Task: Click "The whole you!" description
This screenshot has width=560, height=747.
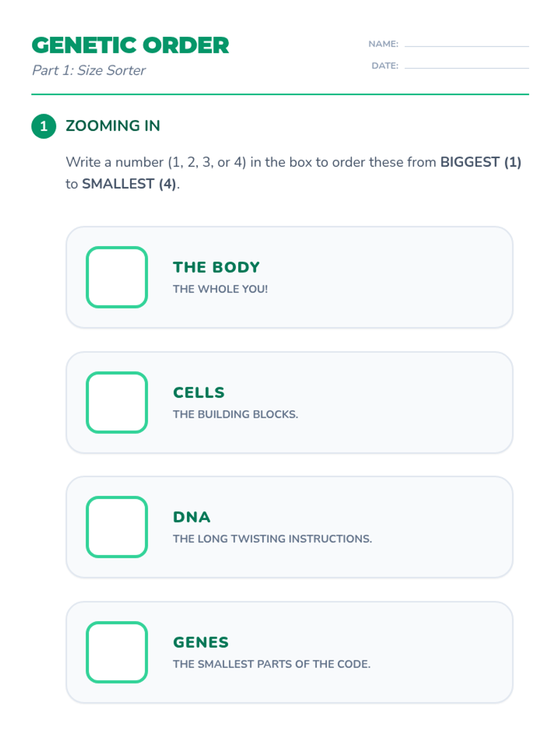Action: [x=220, y=289]
